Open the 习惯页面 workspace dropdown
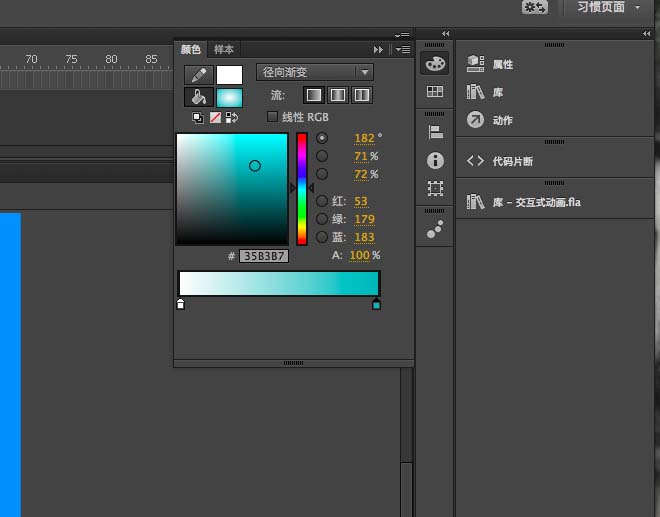 [x=609, y=7]
